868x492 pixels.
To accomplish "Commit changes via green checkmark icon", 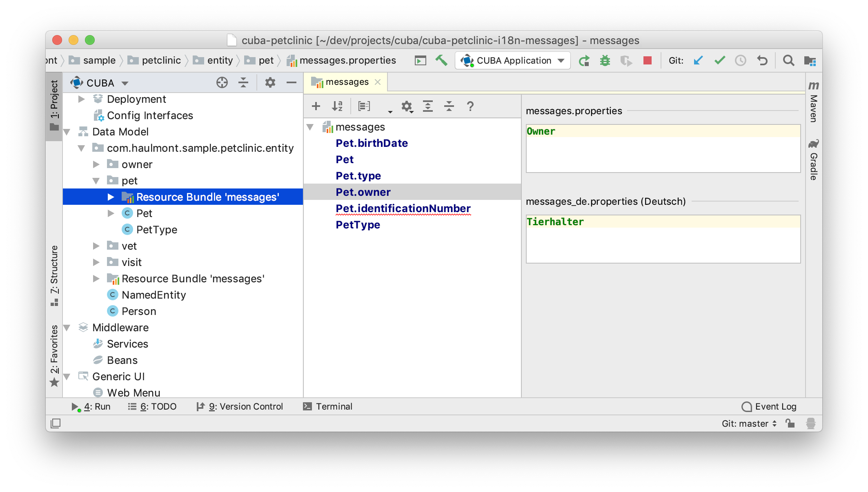I will 719,61.
